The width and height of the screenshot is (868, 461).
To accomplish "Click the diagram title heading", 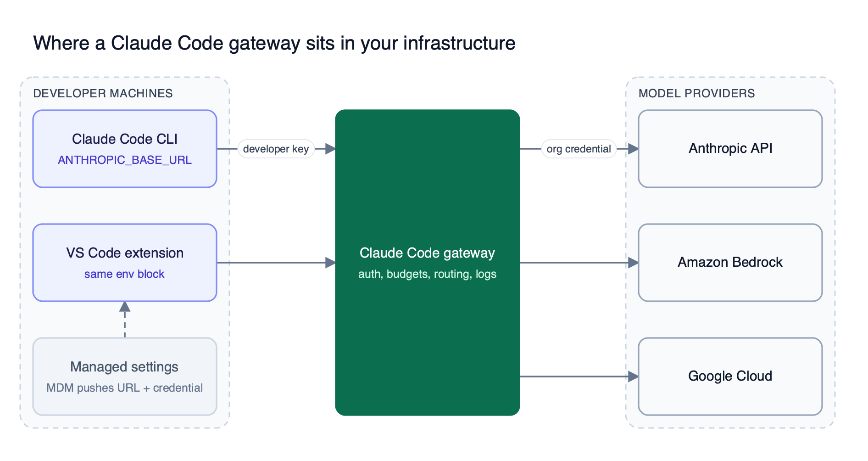I will pos(274,43).
